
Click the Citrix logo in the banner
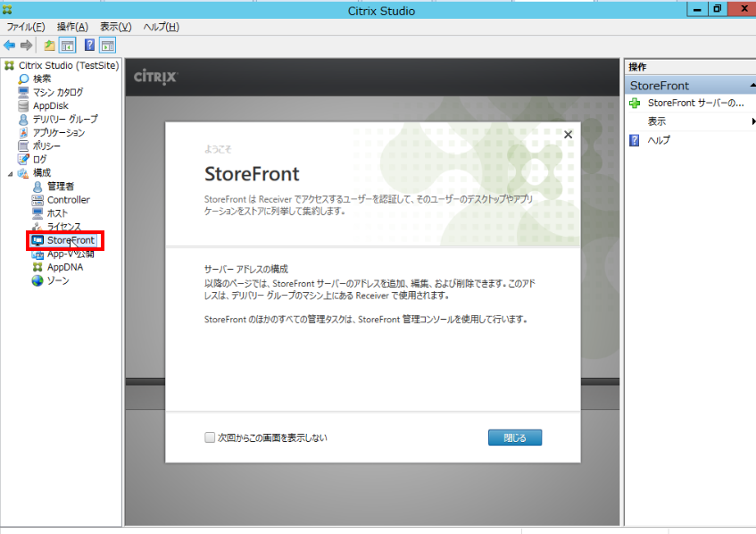[x=155, y=77]
